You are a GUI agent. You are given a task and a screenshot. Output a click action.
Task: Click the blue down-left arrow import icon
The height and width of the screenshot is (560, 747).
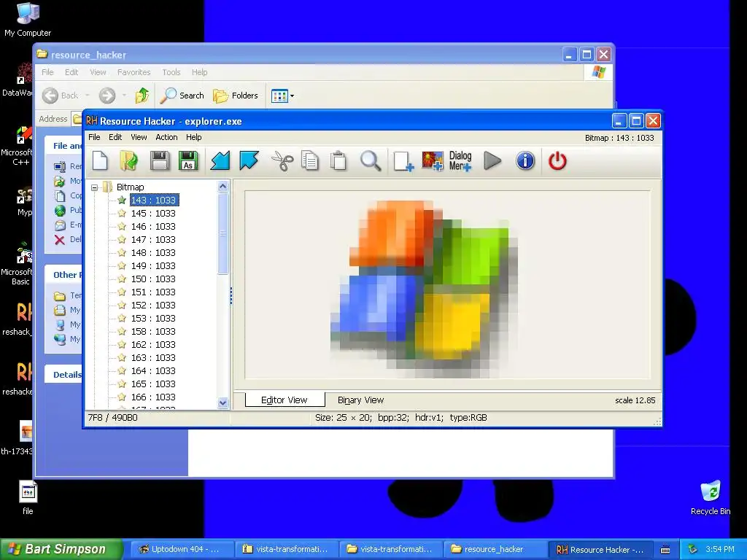click(220, 160)
